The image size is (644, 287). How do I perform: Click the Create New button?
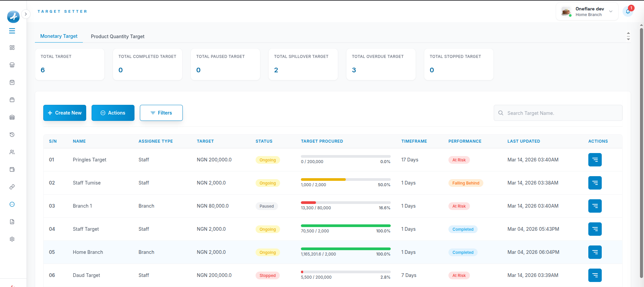(x=65, y=113)
